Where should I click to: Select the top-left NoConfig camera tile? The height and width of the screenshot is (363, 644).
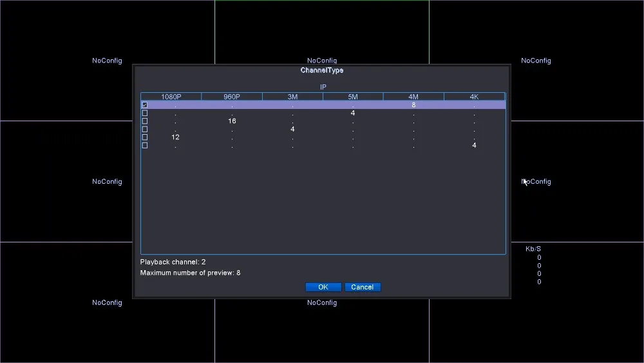pyautogui.click(x=107, y=61)
